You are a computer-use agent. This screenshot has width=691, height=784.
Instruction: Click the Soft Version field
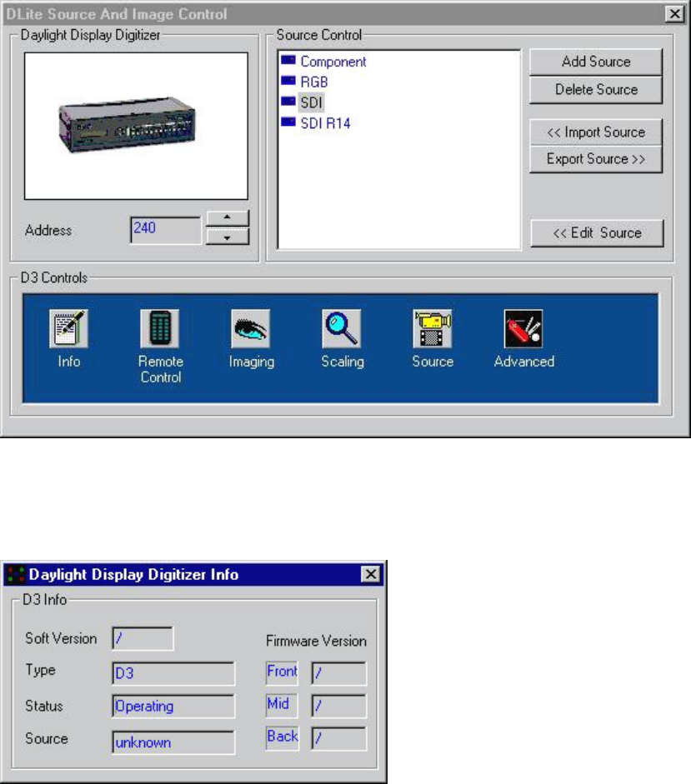point(143,638)
